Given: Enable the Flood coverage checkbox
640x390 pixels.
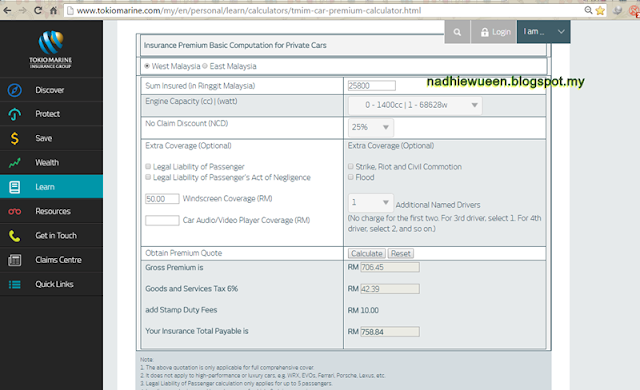Looking at the screenshot, I should pyautogui.click(x=351, y=177).
